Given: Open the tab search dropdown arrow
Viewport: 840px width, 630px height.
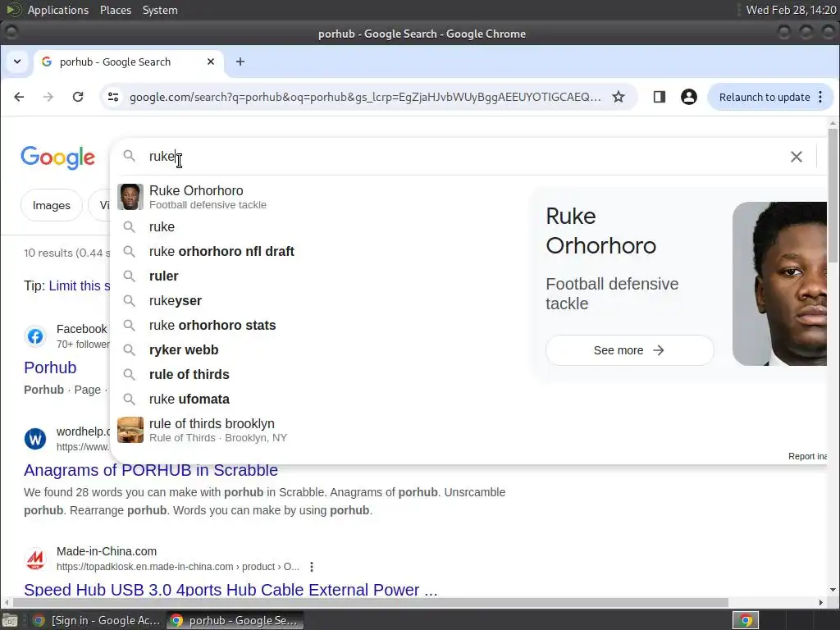Looking at the screenshot, I should pos(17,62).
